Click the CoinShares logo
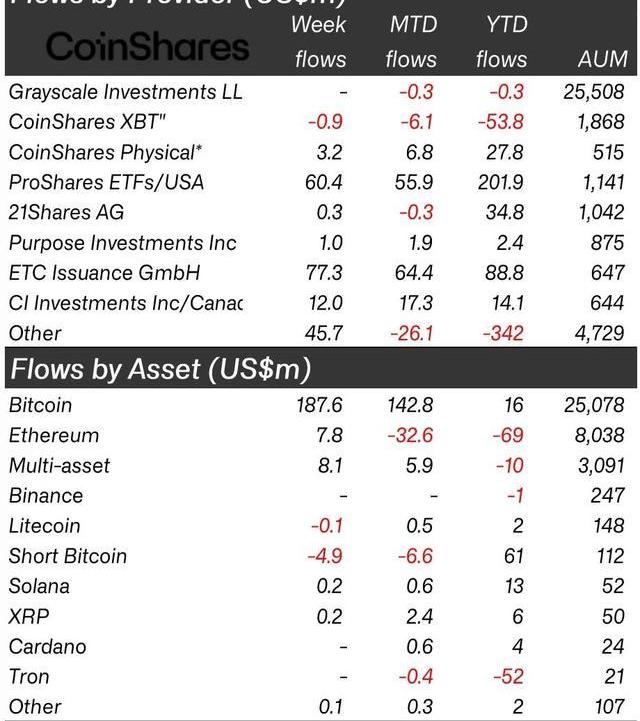The image size is (640, 721). [147, 46]
